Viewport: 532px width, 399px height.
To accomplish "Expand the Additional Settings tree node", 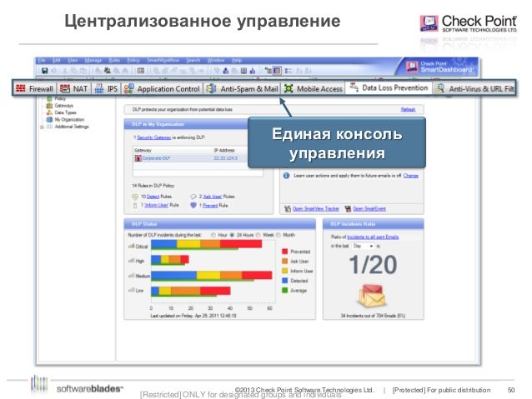I will pyautogui.click(x=42, y=127).
